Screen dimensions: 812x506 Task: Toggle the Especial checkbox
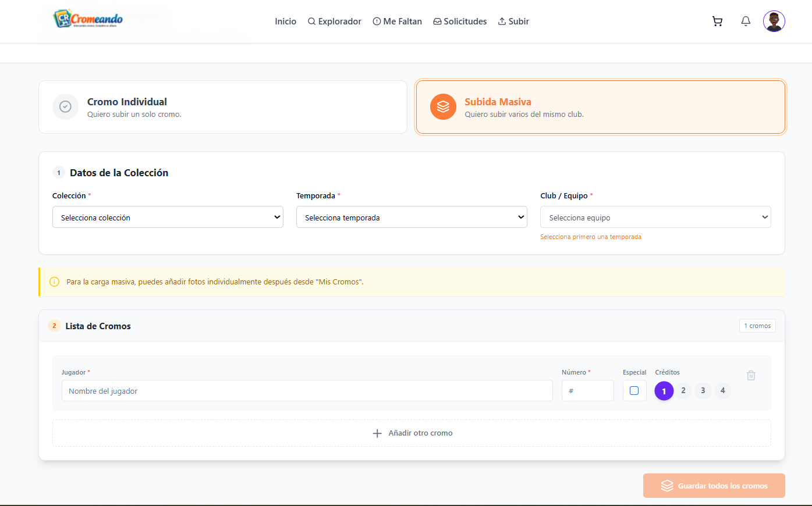point(634,391)
